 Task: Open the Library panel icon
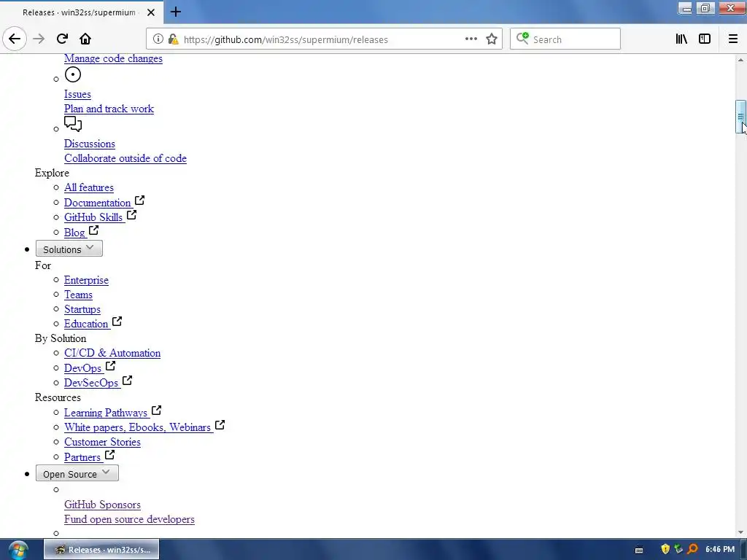point(681,39)
